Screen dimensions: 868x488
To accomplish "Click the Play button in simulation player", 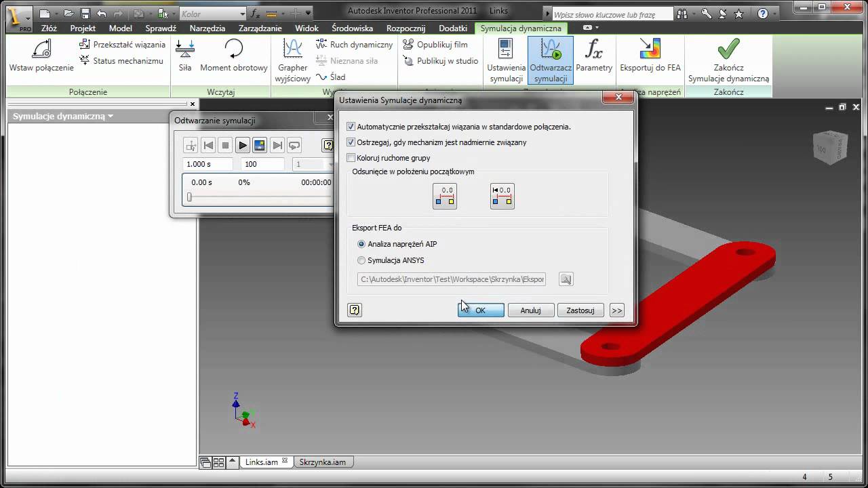I will point(243,145).
